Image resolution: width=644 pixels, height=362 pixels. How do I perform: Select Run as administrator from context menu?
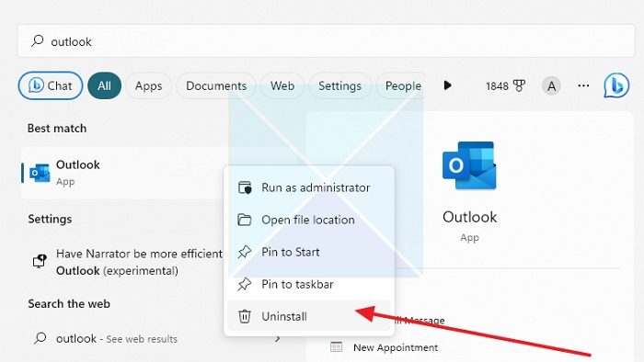(309, 187)
